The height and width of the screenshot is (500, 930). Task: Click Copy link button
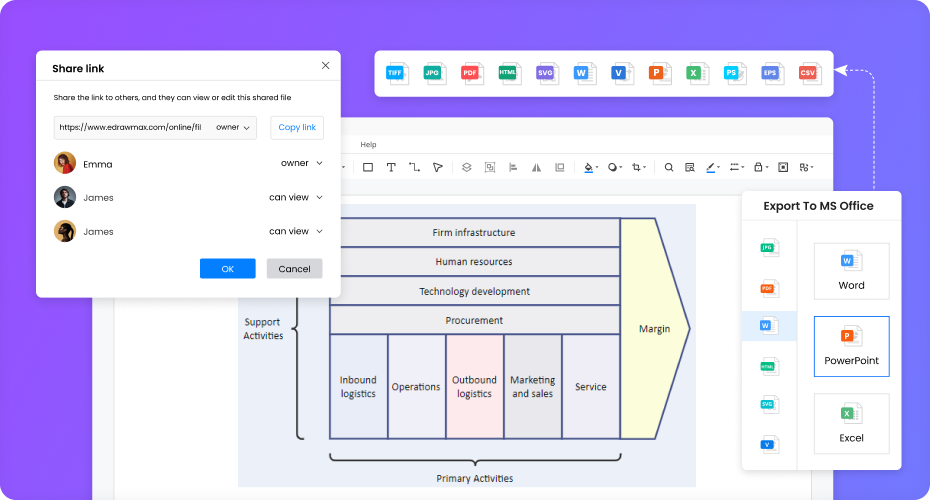[x=297, y=127]
